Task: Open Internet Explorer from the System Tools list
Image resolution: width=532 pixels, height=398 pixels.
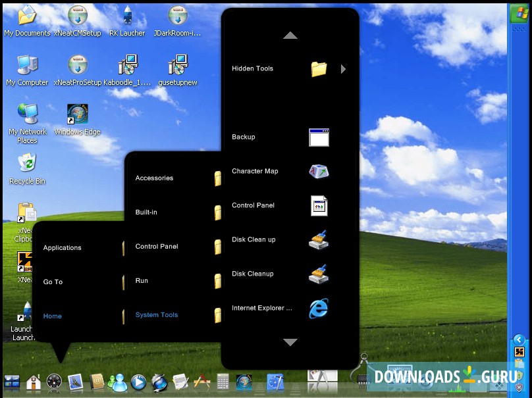Action: (318, 309)
